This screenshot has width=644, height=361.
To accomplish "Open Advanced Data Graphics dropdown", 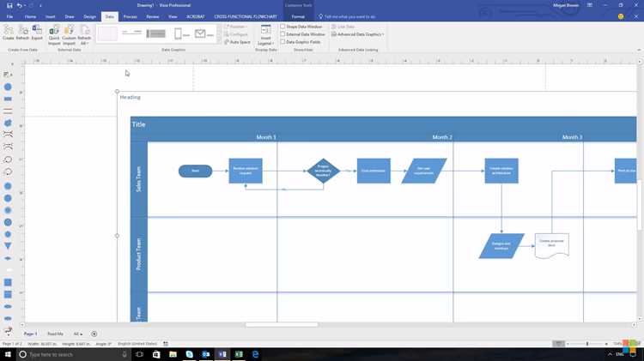I will (x=357, y=34).
